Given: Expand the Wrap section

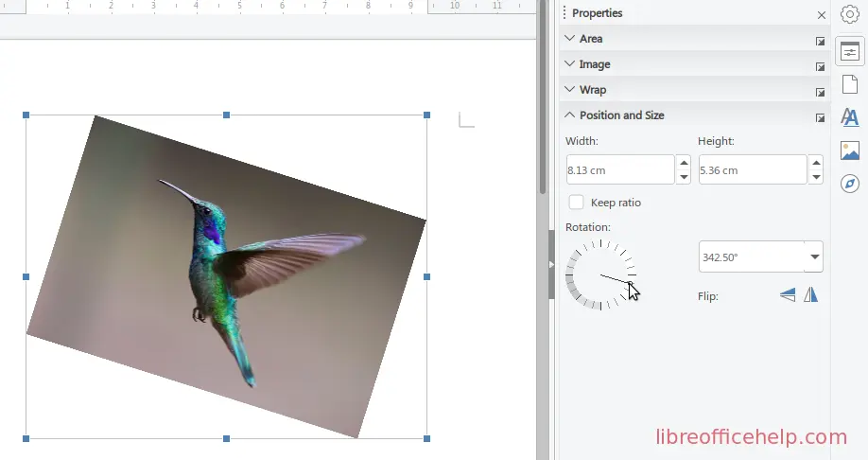Looking at the screenshot, I should pos(592,90).
